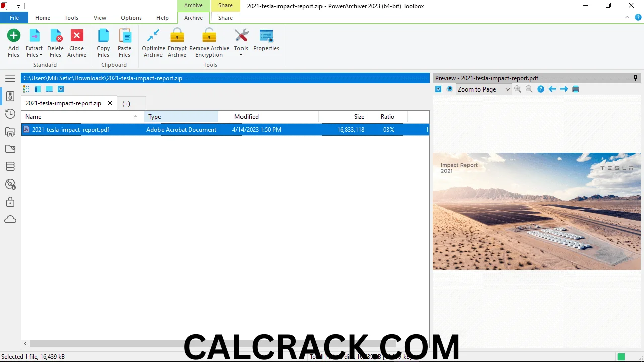Open the padlock icon in sidebar
This screenshot has width=644, height=362.
tap(10, 202)
